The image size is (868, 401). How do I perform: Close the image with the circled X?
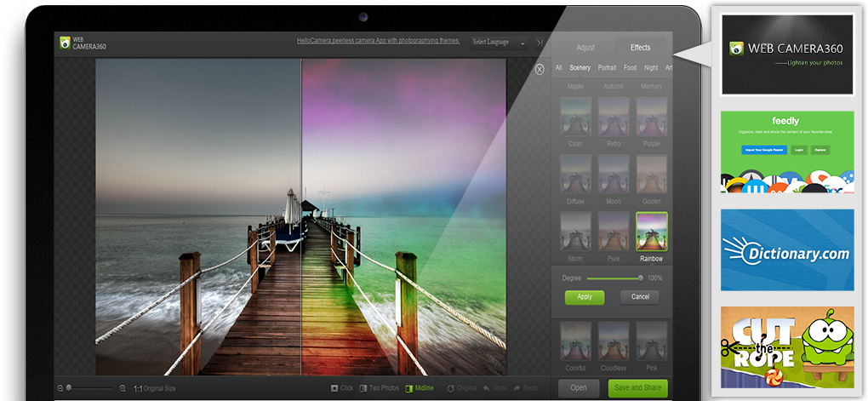539,70
